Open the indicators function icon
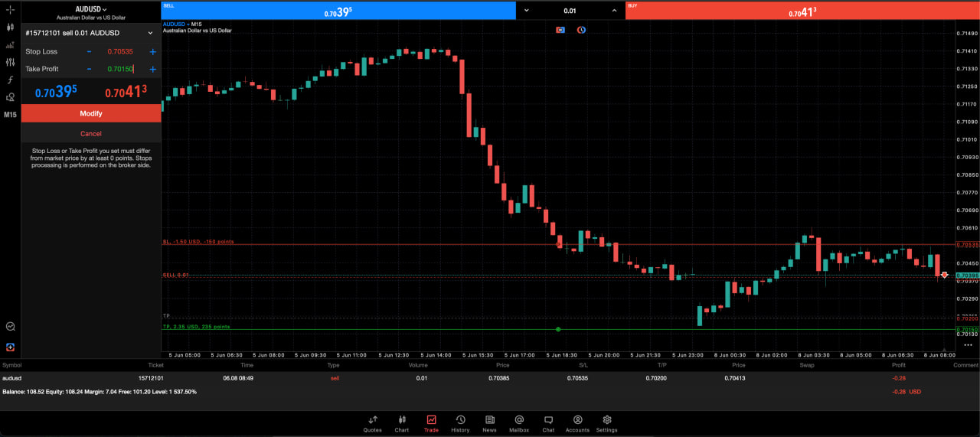 coord(10,80)
